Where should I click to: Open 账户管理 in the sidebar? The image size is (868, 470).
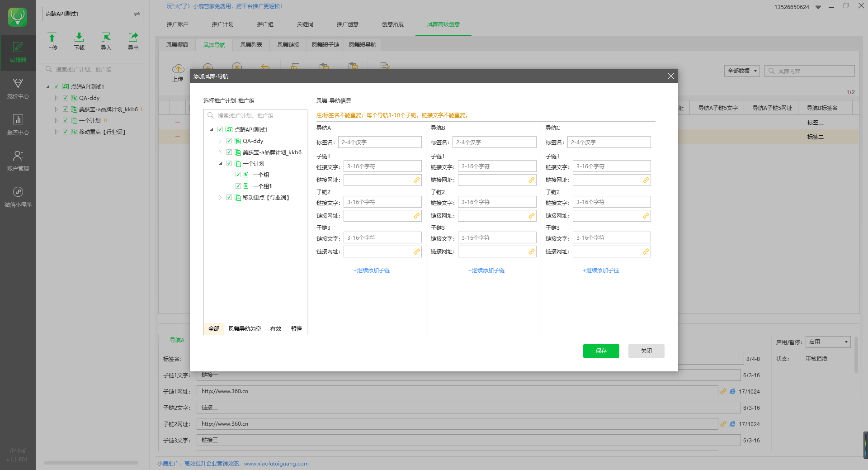click(18, 161)
